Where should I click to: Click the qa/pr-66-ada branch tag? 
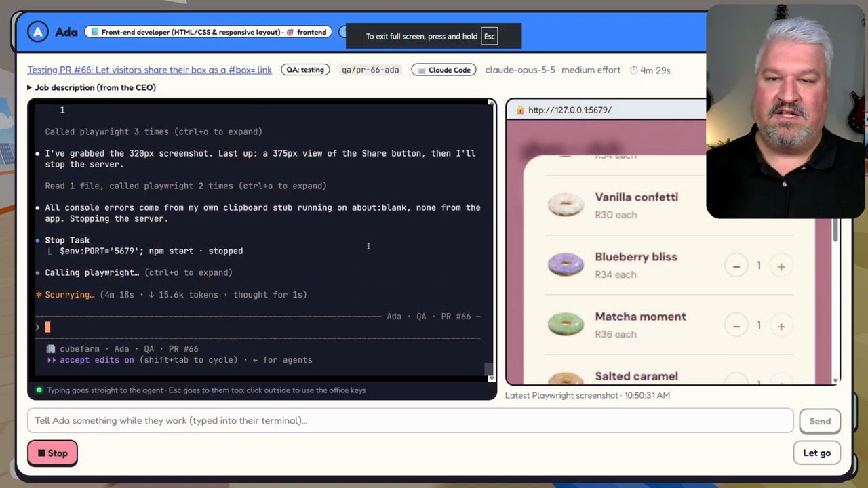pyautogui.click(x=370, y=70)
